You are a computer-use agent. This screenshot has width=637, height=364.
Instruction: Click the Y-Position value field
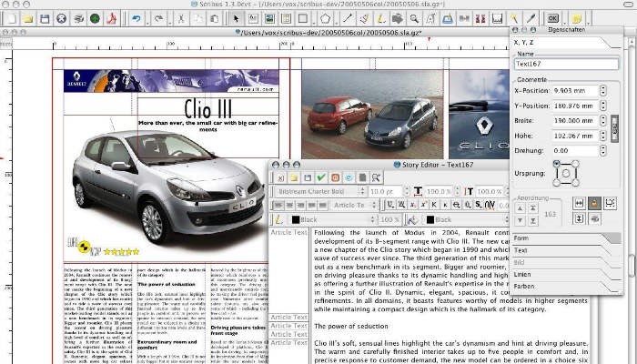point(576,106)
